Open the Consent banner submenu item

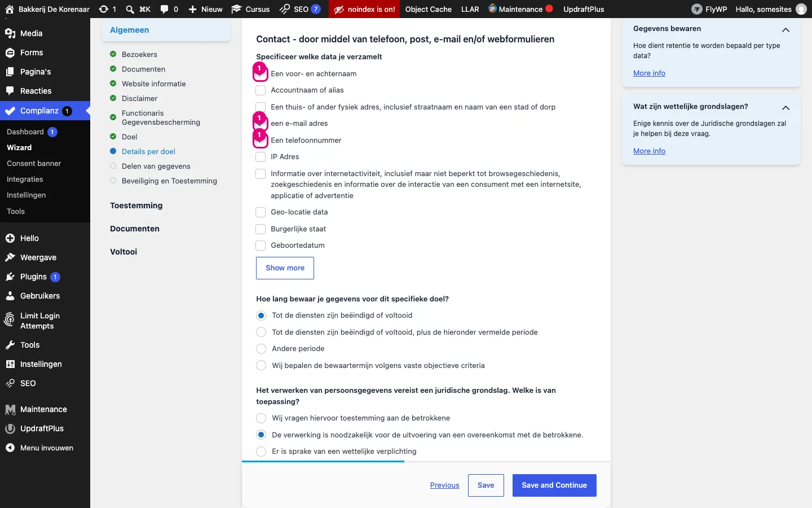[x=34, y=163]
